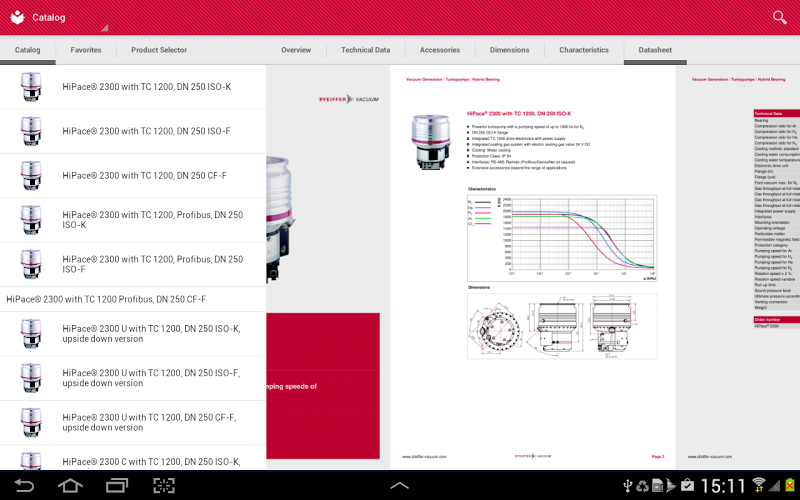Switch to the Catalog tab
The height and width of the screenshot is (500, 800).
[x=28, y=50]
